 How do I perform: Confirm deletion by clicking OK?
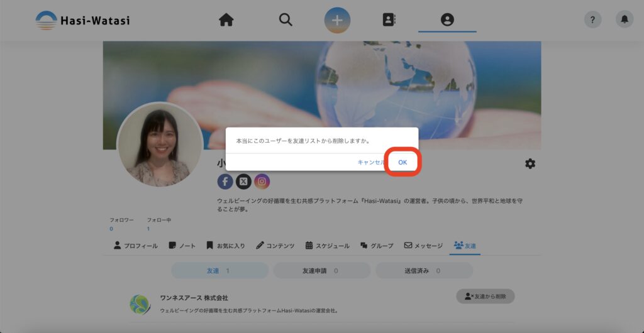[402, 162]
